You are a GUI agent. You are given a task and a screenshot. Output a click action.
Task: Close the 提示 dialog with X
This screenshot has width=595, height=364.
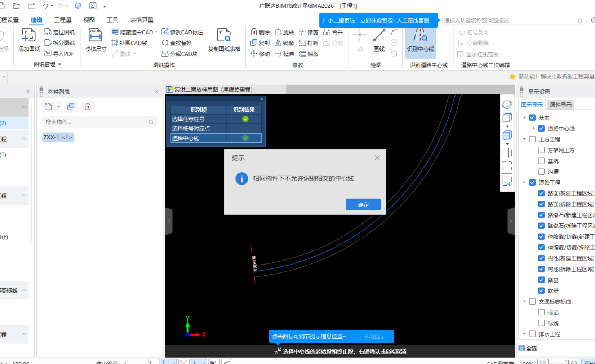pyautogui.click(x=377, y=158)
